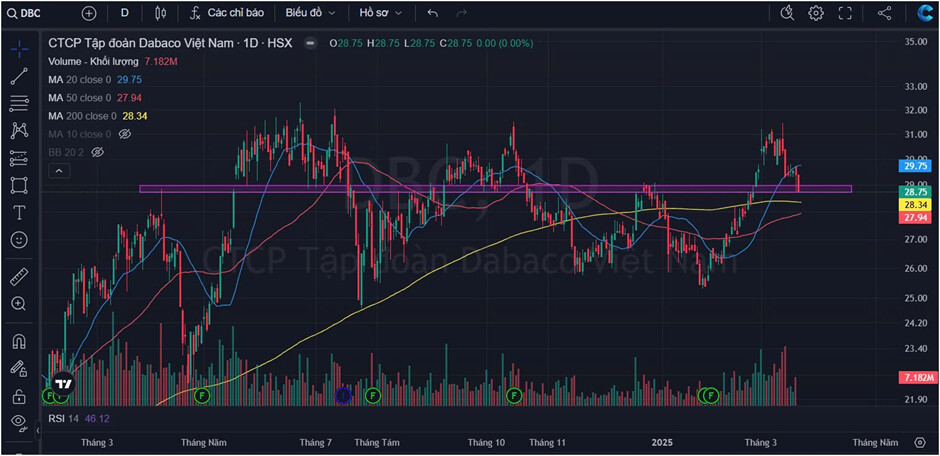Click the share chart icon
Image resolution: width=940 pixels, height=456 pixels.
pyautogui.click(x=884, y=13)
